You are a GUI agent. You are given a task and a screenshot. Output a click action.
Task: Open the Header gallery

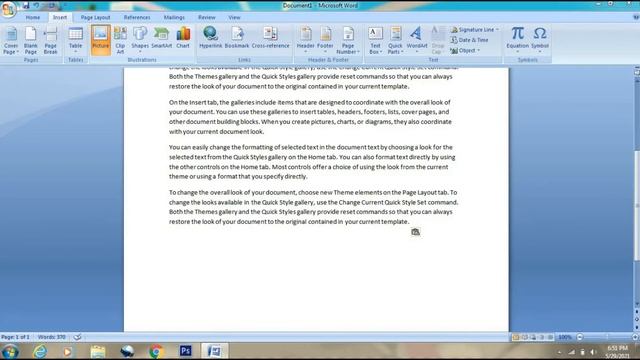pyautogui.click(x=305, y=40)
